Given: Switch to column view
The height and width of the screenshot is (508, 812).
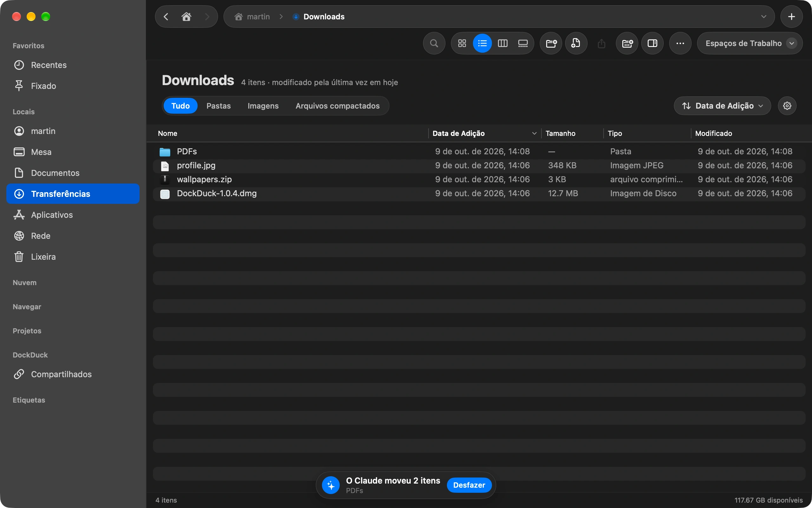Looking at the screenshot, I should click(x=503, y=43).
